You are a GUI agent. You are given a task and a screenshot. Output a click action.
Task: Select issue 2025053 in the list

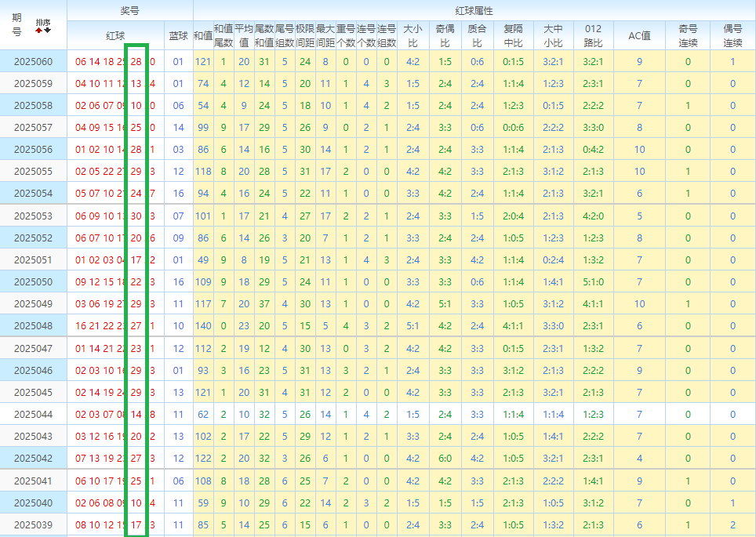click(33, 216)
